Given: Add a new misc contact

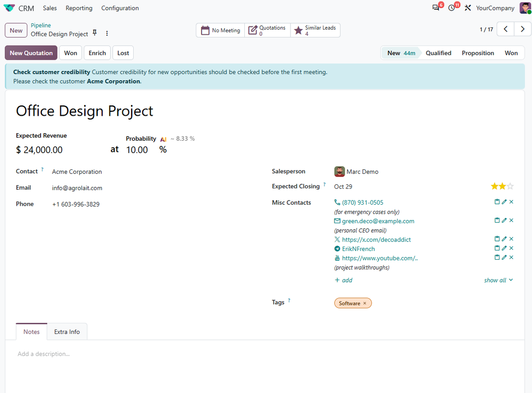Looking at the screenshot, I should click(343, 280).
